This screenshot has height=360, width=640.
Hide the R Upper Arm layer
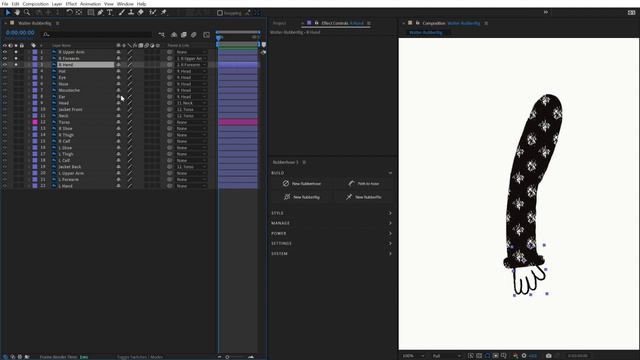pyautogui.click(x=5, y=52)
